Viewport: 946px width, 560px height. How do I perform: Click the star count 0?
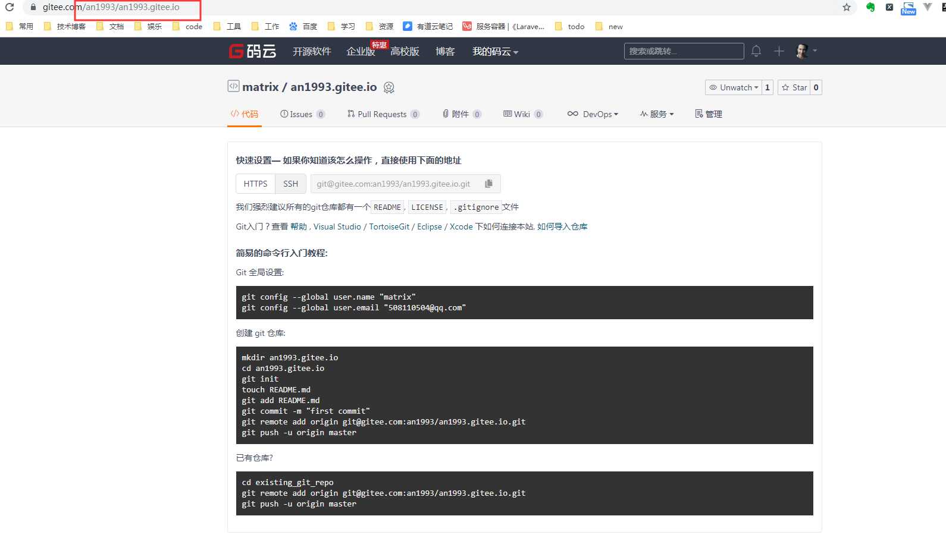816,87
